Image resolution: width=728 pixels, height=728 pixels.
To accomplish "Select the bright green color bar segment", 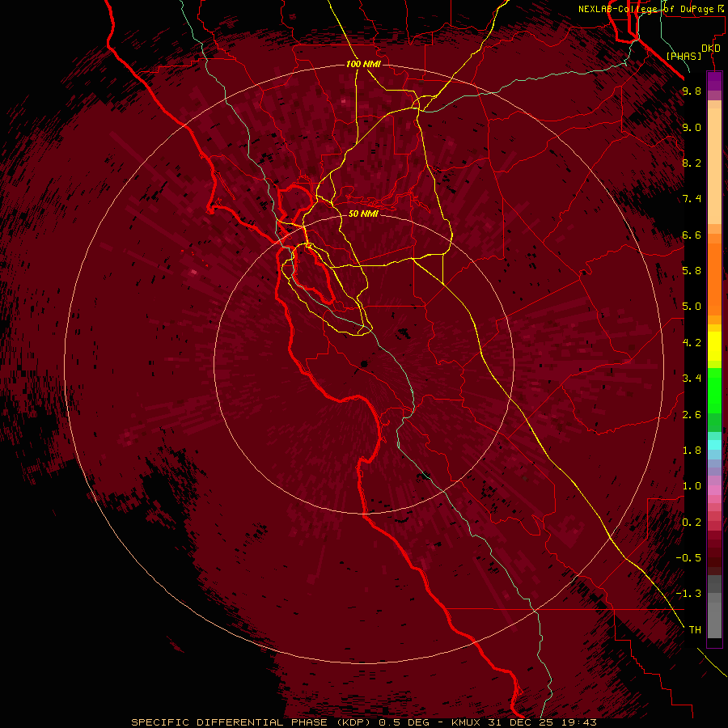I will pos(714,391).
